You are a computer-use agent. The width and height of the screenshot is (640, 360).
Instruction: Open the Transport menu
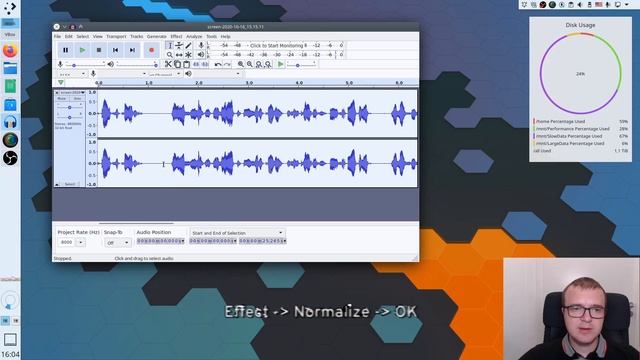point(116,36)
